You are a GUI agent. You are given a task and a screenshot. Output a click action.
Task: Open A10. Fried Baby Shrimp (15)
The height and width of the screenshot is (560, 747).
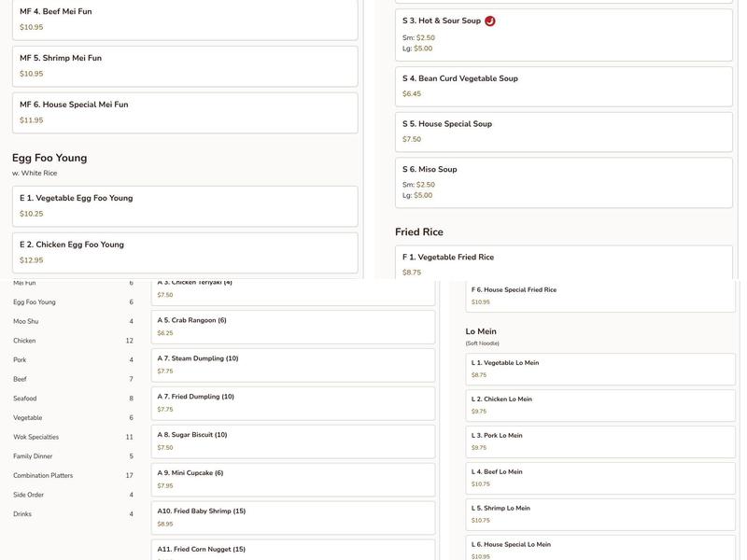293,518
